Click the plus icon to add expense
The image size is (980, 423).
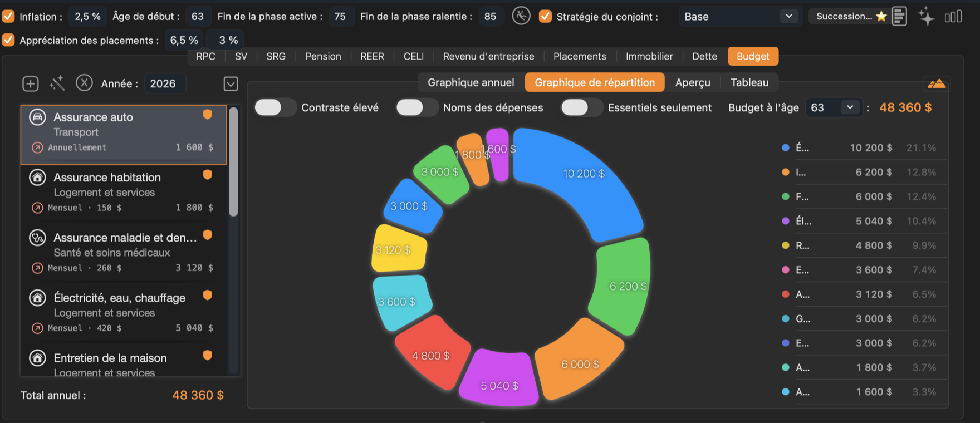[x=30, y=83]
